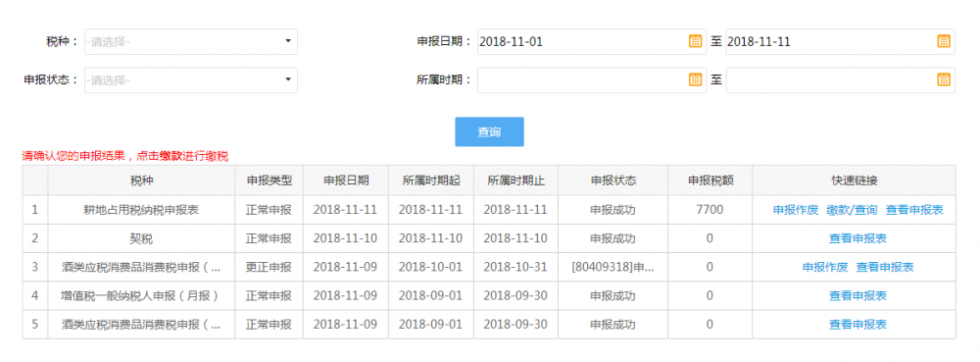The width and height of the screenshot is (980, 362).
Task: Click the 申报状态 column header
Action: 613,181
